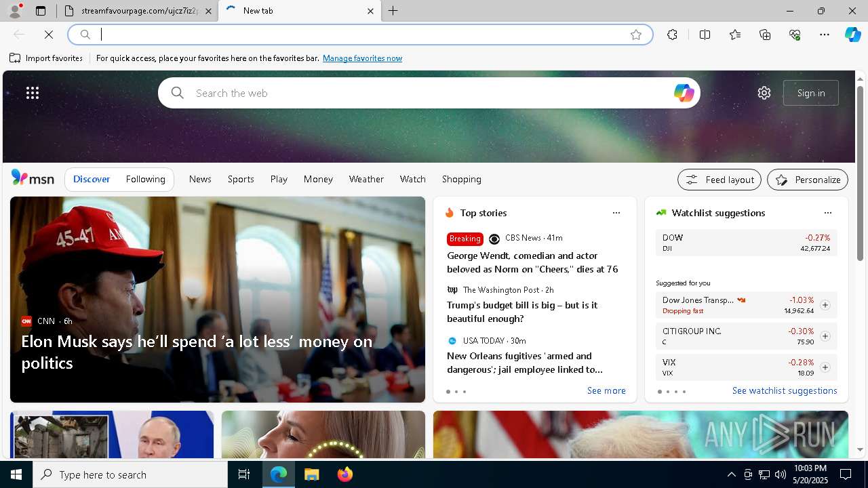Image resolution: width=868 pixels, height=488 pixels.
Task: Open the volume control in tray
Action: [780, 474]
